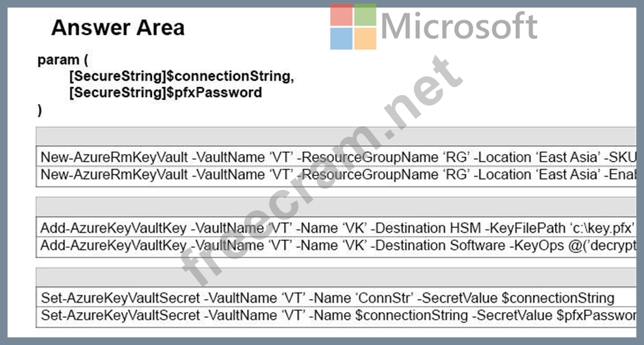The height and width of the screenshot is (345, 644).
Task: Click the Answer Area heading
Action: coord(118,27)
